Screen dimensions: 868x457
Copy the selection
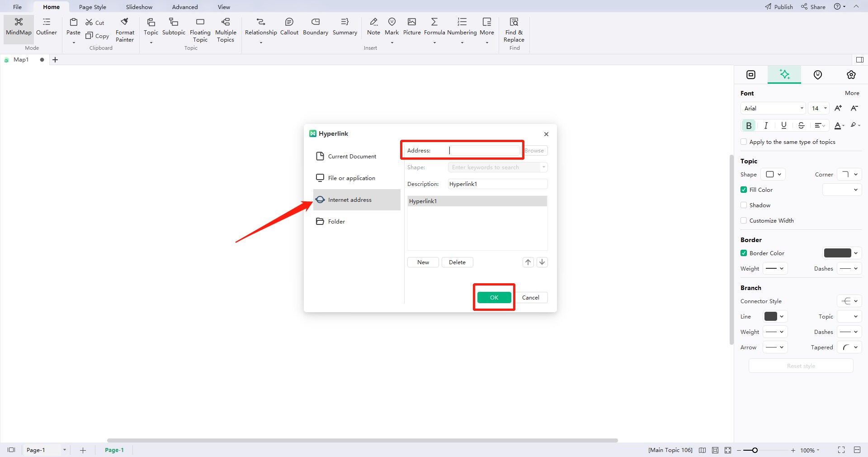(x=97, y=36)
